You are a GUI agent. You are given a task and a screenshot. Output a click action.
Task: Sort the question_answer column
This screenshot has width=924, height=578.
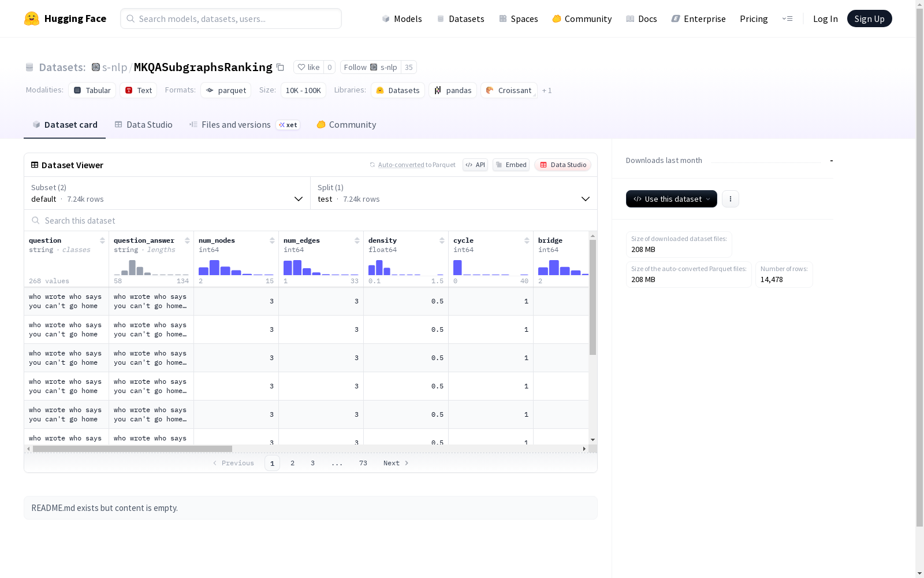(187, 240)
